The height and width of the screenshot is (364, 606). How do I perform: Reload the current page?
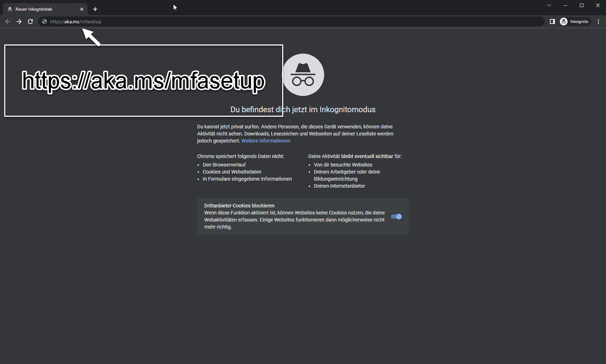[x=30, y=22]
